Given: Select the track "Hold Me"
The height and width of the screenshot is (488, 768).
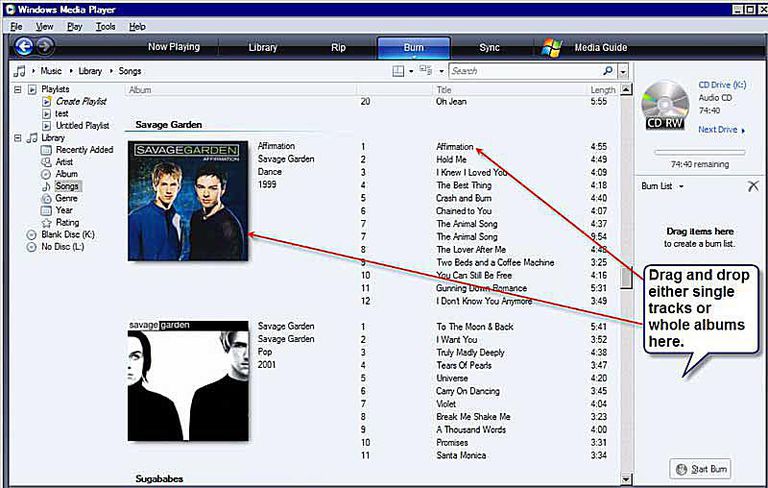Looking at the screenshot, I should pyautogui.click(x=451, y=159).
